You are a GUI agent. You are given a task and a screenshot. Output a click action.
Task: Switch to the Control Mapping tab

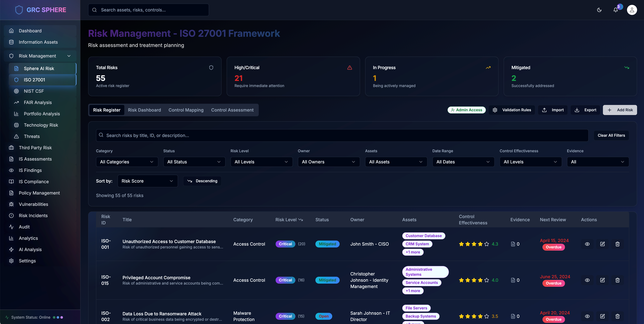(x=186, y=110)
